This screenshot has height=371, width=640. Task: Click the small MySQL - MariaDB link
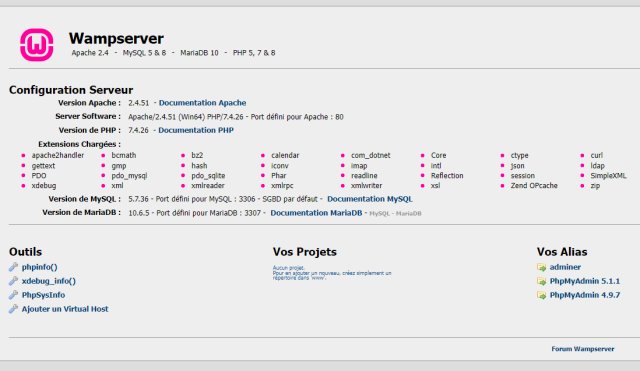(395, 213)
